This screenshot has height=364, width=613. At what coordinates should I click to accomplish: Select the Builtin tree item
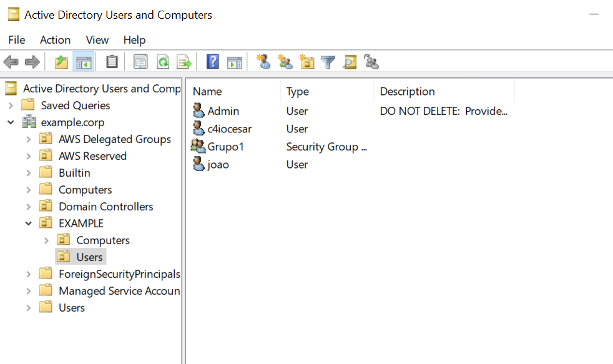[x=74, y=173]
